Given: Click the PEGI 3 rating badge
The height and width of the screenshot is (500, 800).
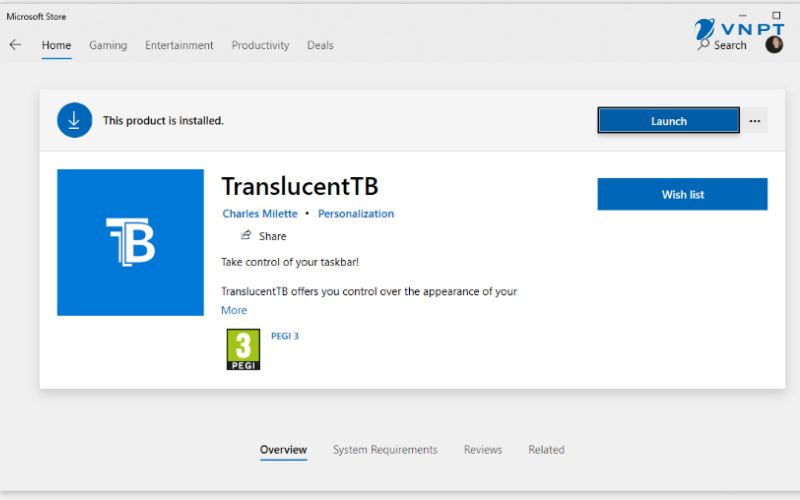Looking at the screenshot, I should tap(243, 350).
